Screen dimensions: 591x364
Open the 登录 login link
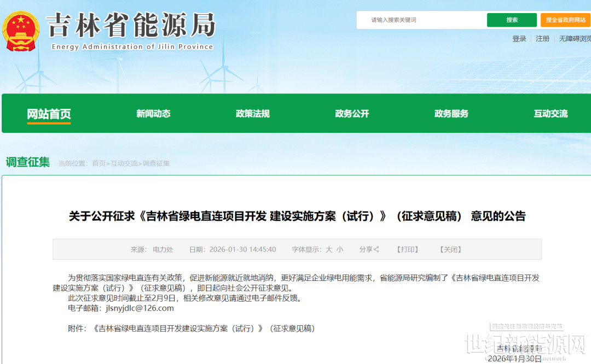[x=519, y=39]
